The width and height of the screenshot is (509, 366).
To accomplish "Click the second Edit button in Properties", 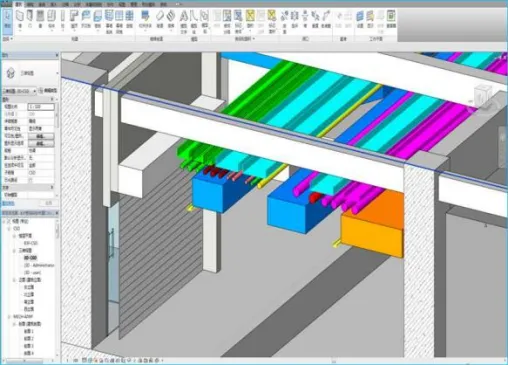I will click(x=40, y=143).
